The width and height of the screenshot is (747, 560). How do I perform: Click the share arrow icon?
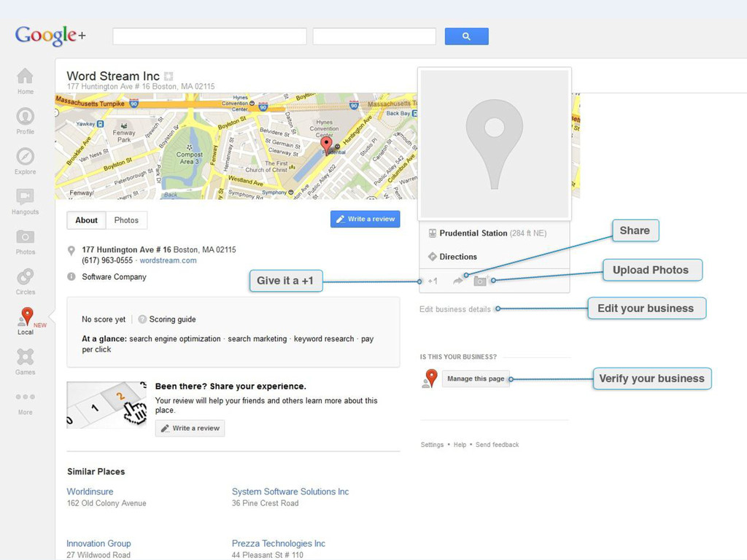pyautogui.click(x=458, y=281)
